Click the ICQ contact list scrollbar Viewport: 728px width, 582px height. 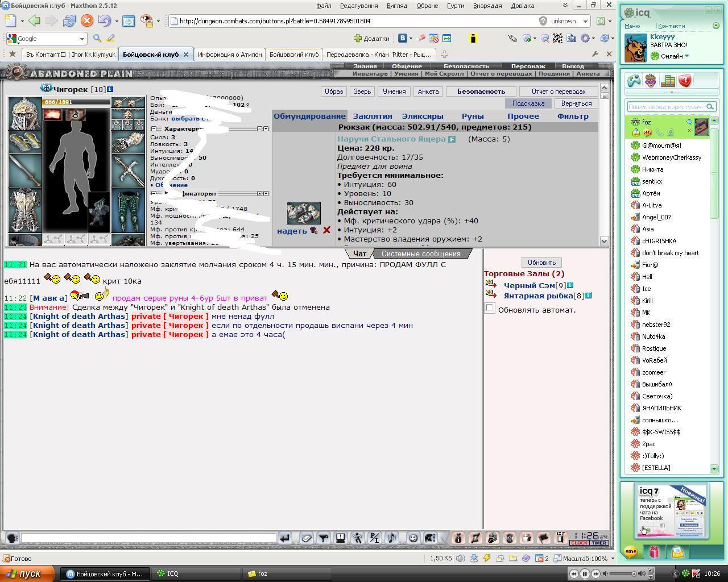click(714, 173)
